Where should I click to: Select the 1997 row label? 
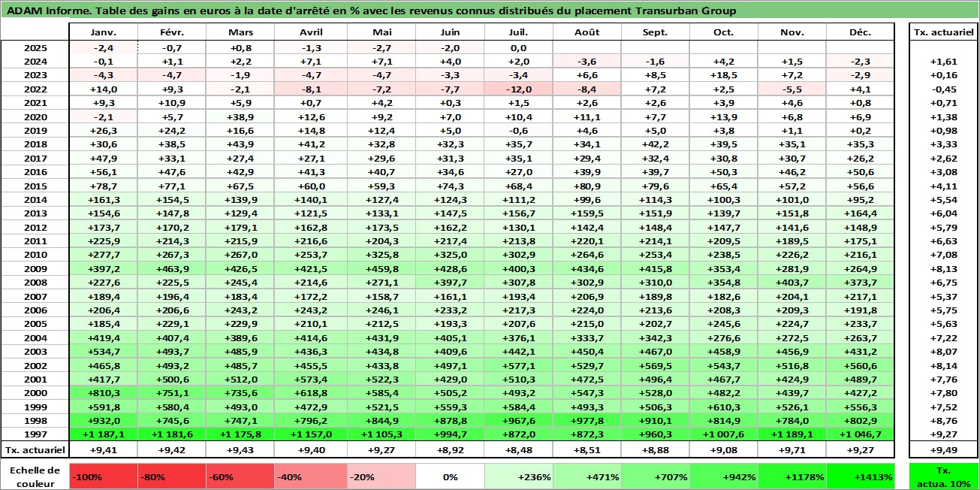(35, 434)
